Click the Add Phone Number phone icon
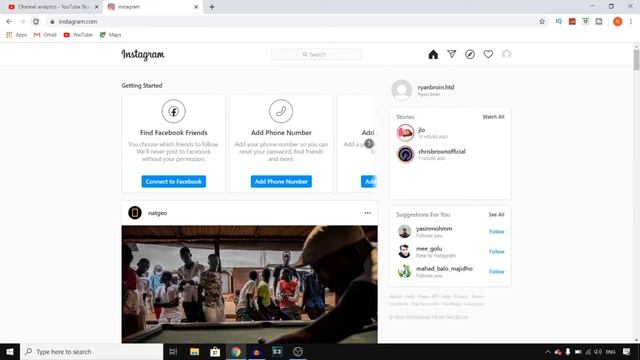 click(x=281, y=111)
